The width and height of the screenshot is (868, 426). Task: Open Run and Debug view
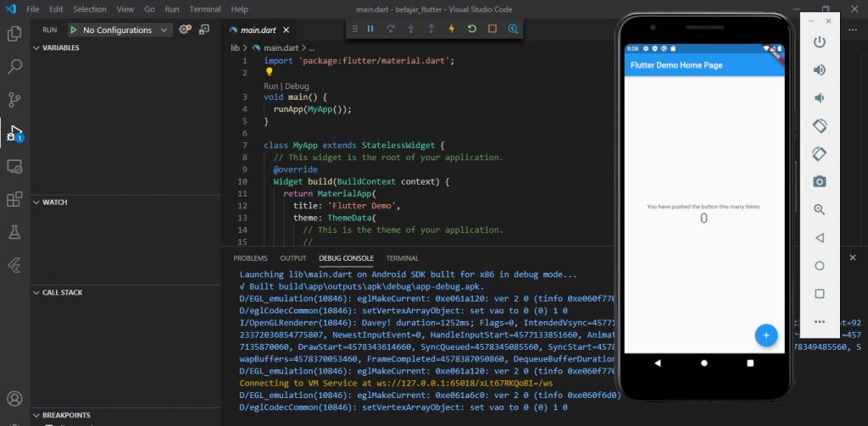14,133
